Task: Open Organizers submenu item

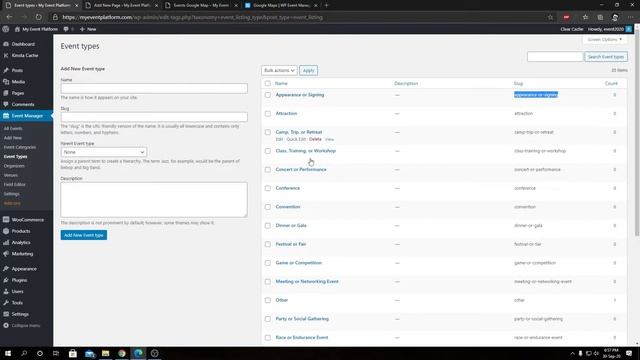Action: 14,166
